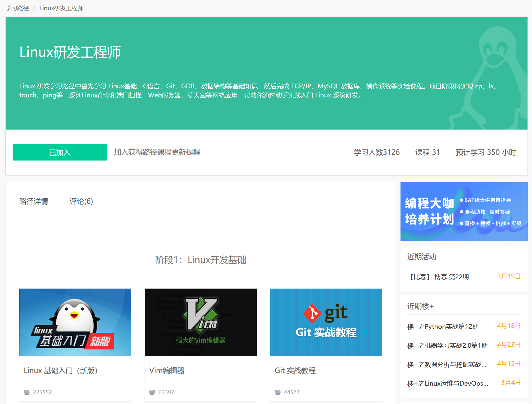Click the 近期活动 heading
Screen dimensions: 532x404
pos(422,257)
